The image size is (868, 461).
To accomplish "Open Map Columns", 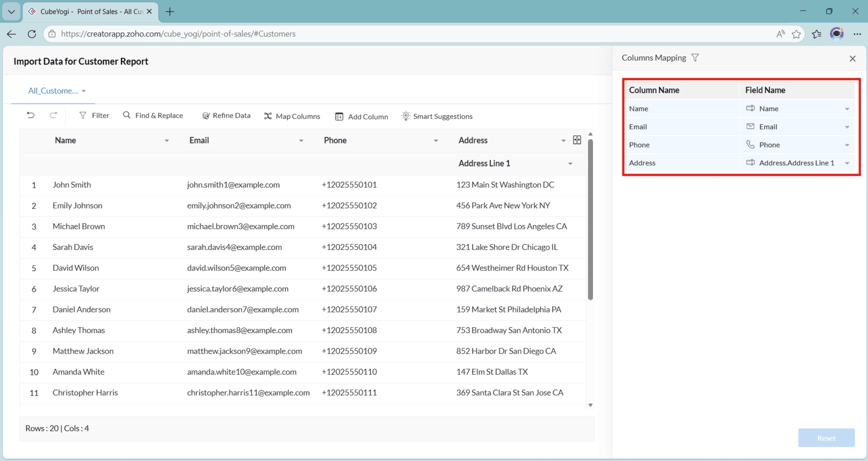I will (292, 116).
